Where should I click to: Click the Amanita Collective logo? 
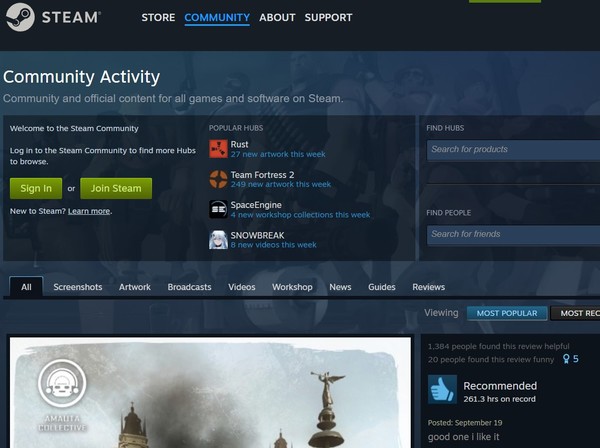coord(62,386)
